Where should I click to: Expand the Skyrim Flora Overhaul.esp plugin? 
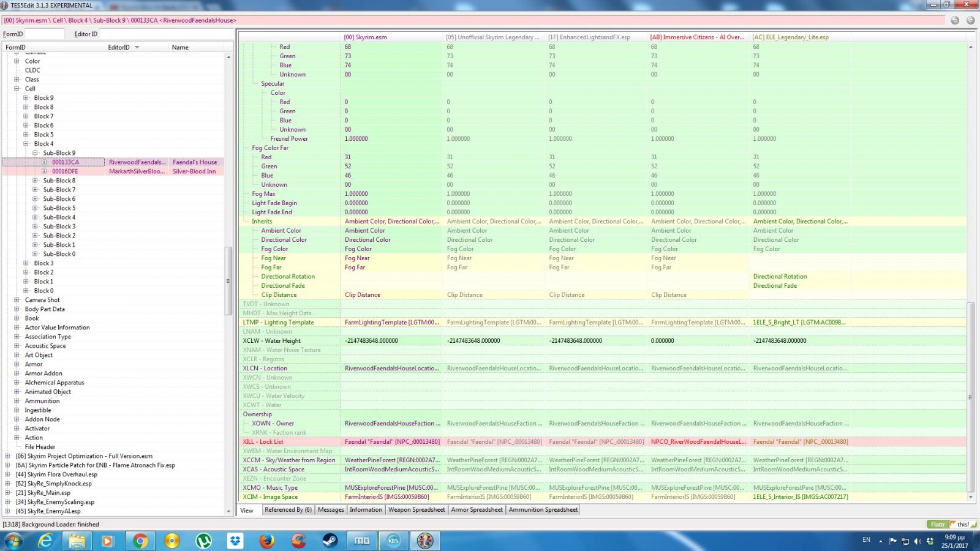[7, 474]
